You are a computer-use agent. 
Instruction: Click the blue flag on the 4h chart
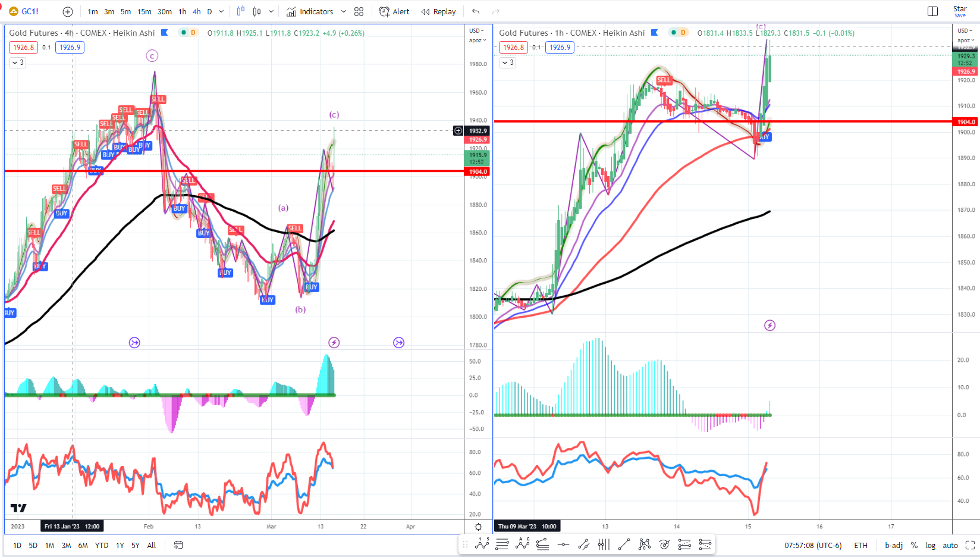pyautogui.click(x=165, y=33)
